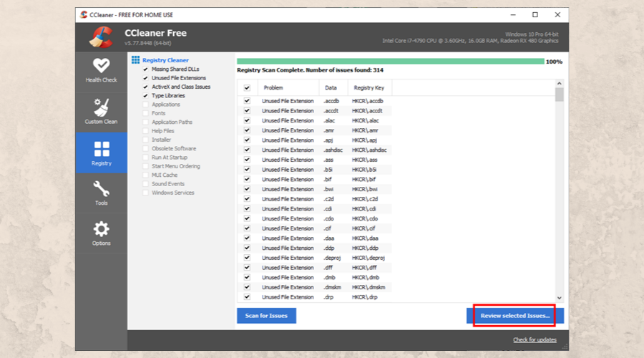Screen dimensions: 644x358
Task: Open the Check for updates link
Action: tap(535, 339)
